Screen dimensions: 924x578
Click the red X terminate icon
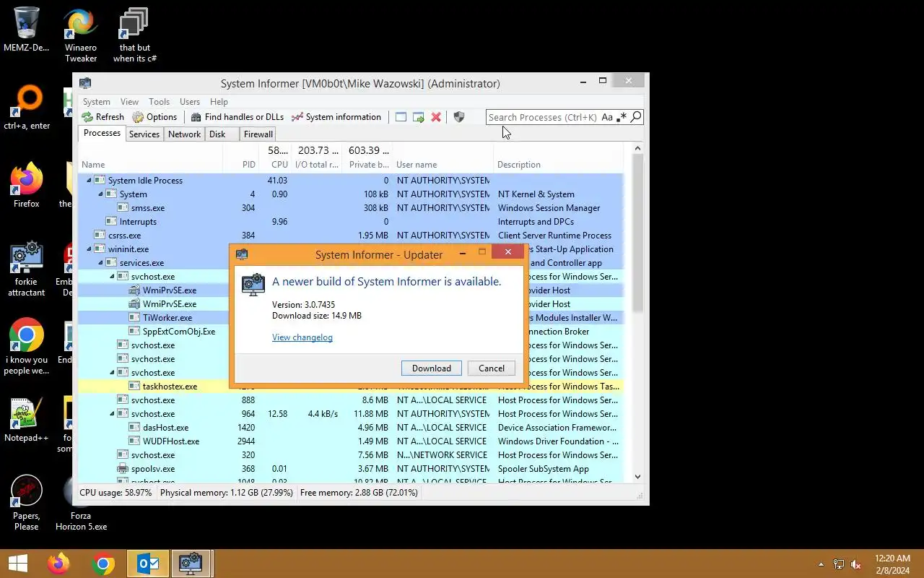(436, 117)
